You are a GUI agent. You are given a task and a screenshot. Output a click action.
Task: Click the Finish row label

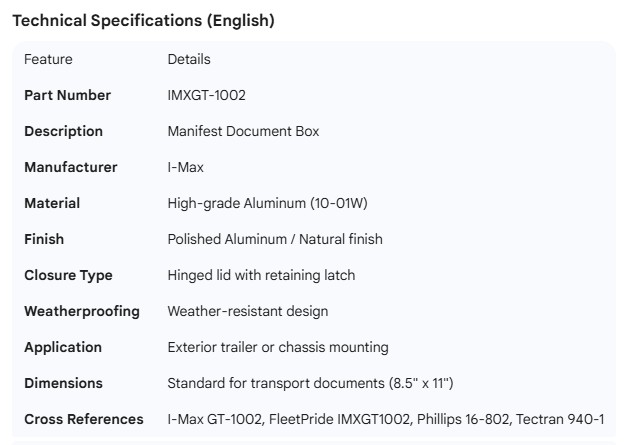pos(44,240)
